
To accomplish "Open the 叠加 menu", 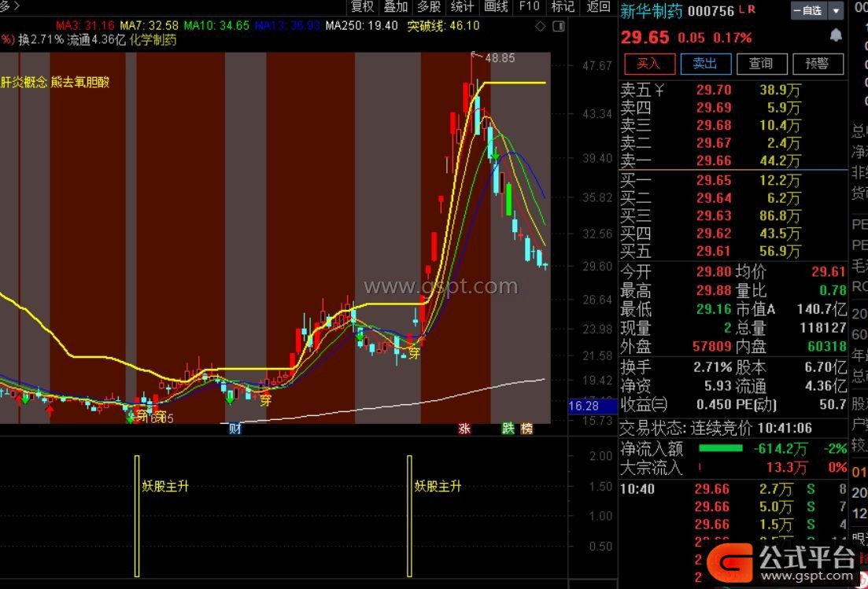I will tap(396, 6).
